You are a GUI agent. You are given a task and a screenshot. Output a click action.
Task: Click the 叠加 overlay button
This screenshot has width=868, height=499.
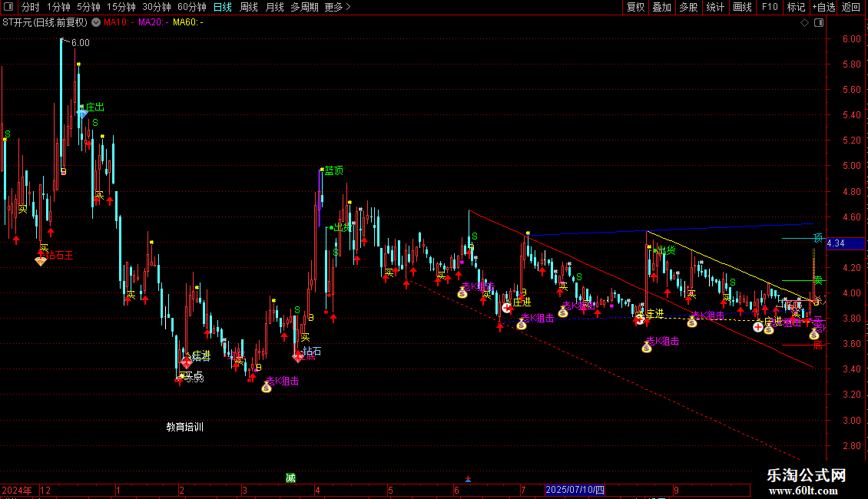point(662,7)
